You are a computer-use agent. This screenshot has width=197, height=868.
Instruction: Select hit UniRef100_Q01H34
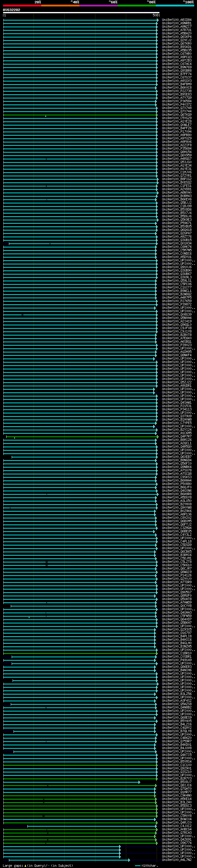pos(177,244)
